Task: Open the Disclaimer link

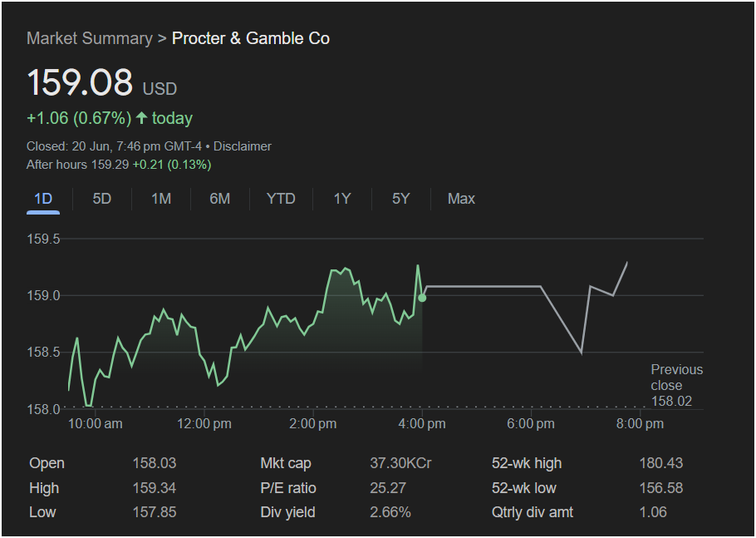Action: [243, 146]
